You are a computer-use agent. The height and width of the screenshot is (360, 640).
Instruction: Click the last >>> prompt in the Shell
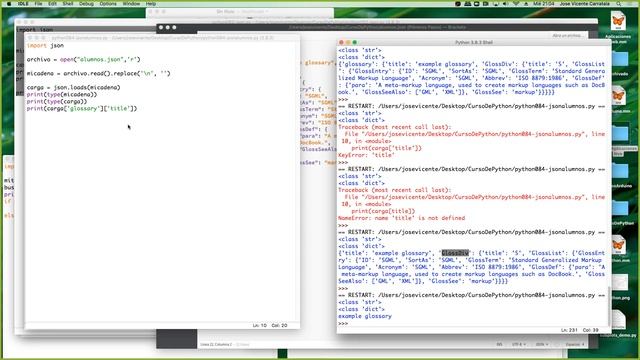click(x=343, y=323)
